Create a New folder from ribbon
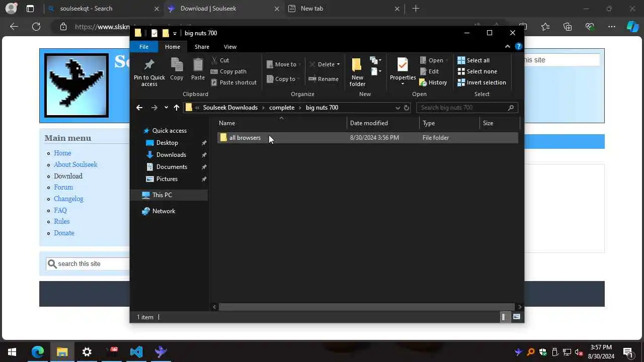Image resolution: width=644 pixels, height=362 pixels. click(x=357, y=72)
